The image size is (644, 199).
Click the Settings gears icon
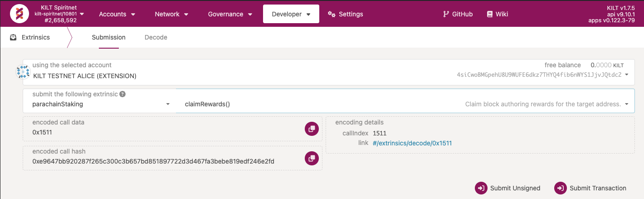(332, 14)
